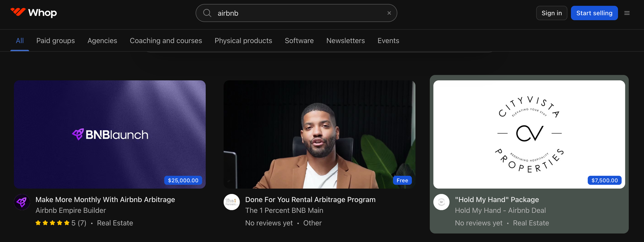The height and width of the screenshot is (242, 644).
Task: Select Coaching and courses tab
Action: coord(166,41)
